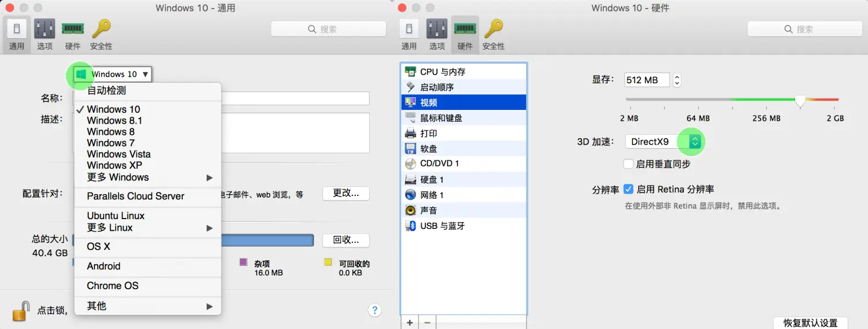Image resolution: width=868 pixels, height=329 pixels.
Task: Click search field in Hardware window
Action: (x=804, y=29)
